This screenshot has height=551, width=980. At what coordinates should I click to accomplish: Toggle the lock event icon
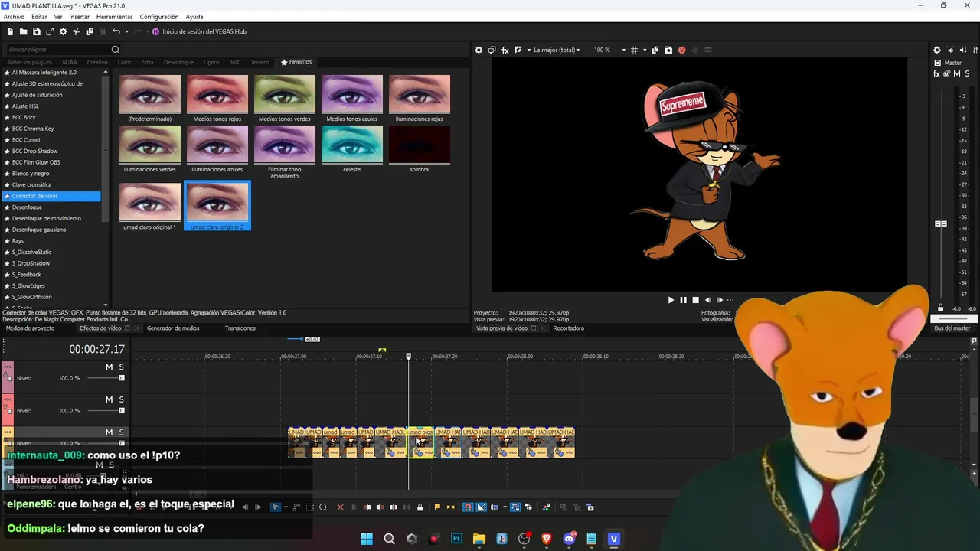pos(420,507)
